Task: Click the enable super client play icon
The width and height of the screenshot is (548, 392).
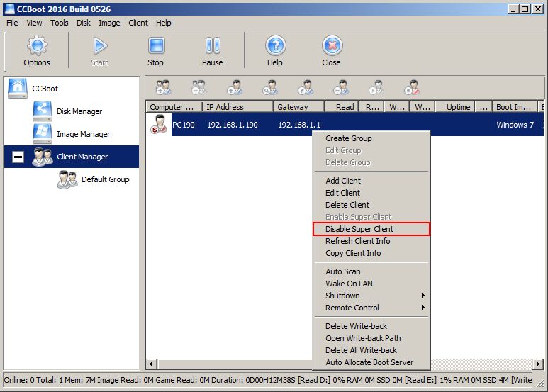Action: click(376, 88)
